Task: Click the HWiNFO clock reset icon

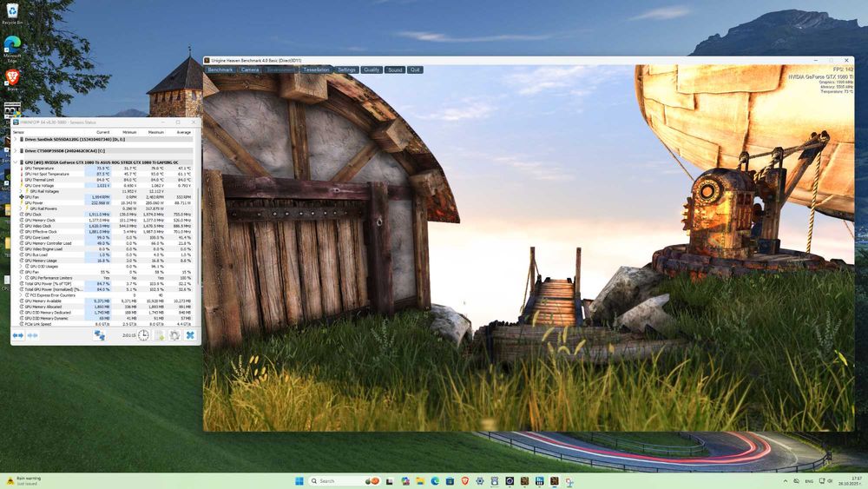Action: point(143,335)
